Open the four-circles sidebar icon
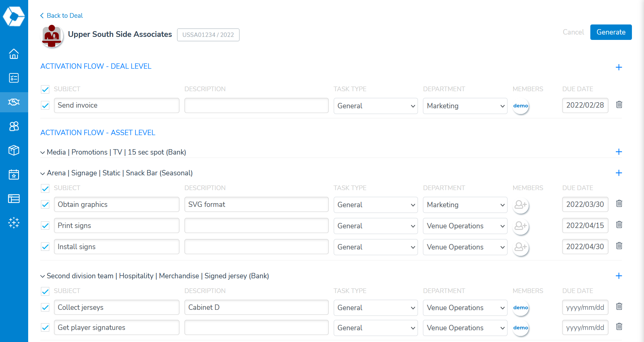This screenshot has width=644, height=342. click(x=14, y=126)
